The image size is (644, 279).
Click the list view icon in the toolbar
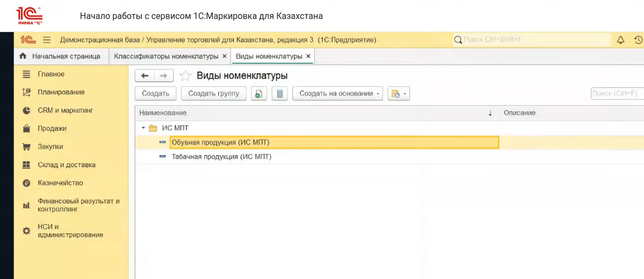tap(280, 94)
